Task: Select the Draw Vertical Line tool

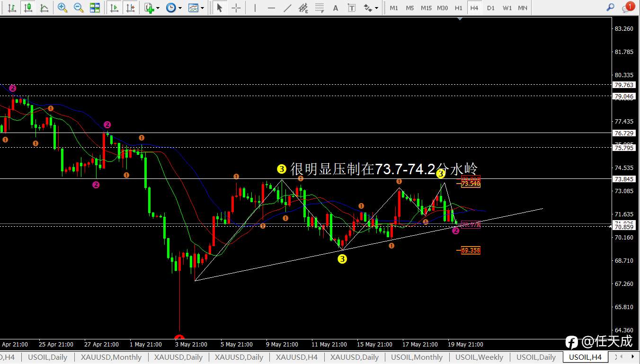Action: (255, 8)
